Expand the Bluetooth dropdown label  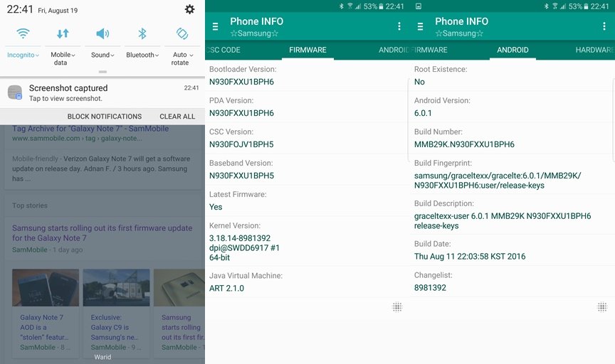coord(142,55)
